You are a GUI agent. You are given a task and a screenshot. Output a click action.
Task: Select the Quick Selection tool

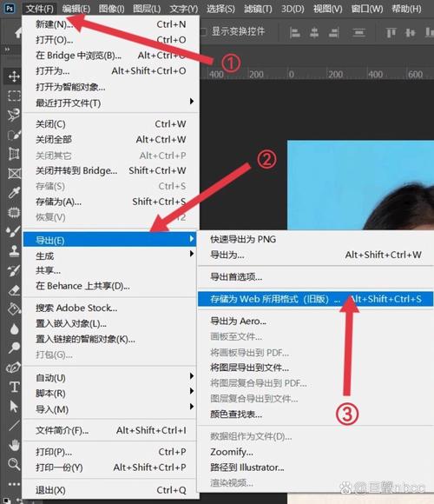click(x=14, y=135)
